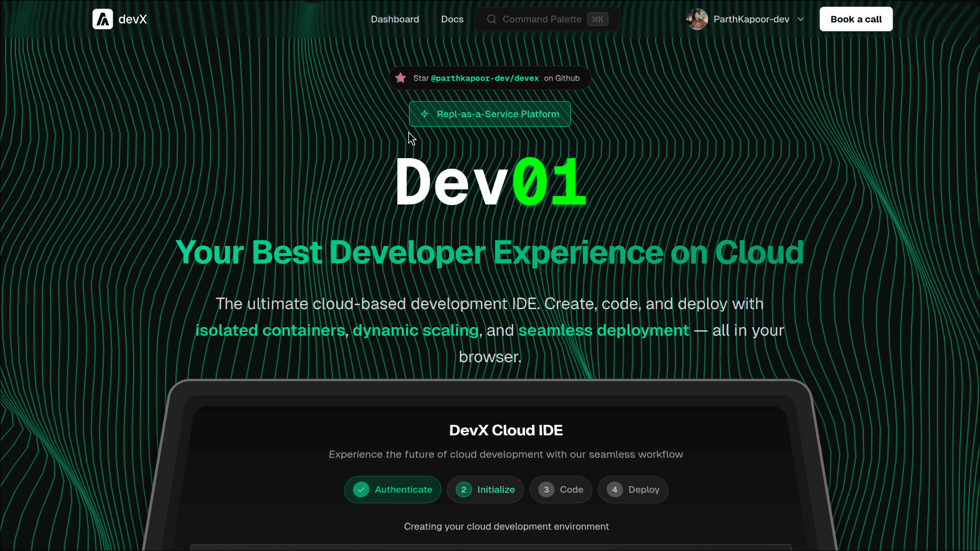Click the ParthKapoor-dev username
980x551 pixels.
751,19
